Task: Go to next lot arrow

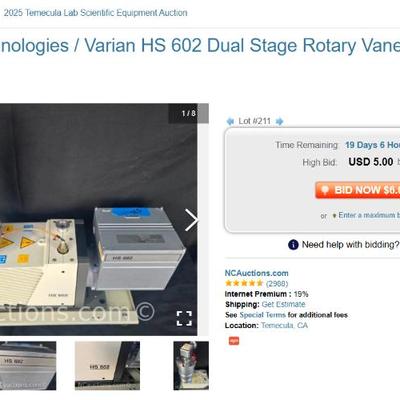Action: pos(280,121)
